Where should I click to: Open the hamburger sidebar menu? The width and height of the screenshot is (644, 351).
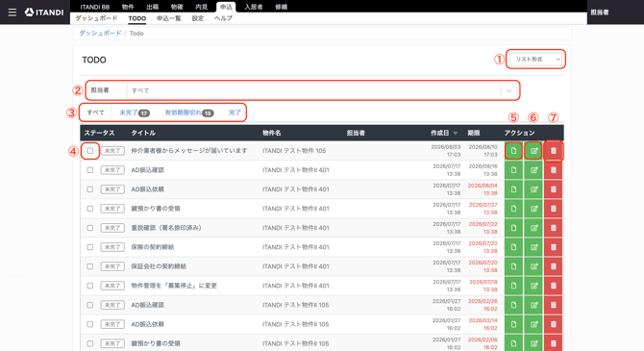tap(12, 13)
